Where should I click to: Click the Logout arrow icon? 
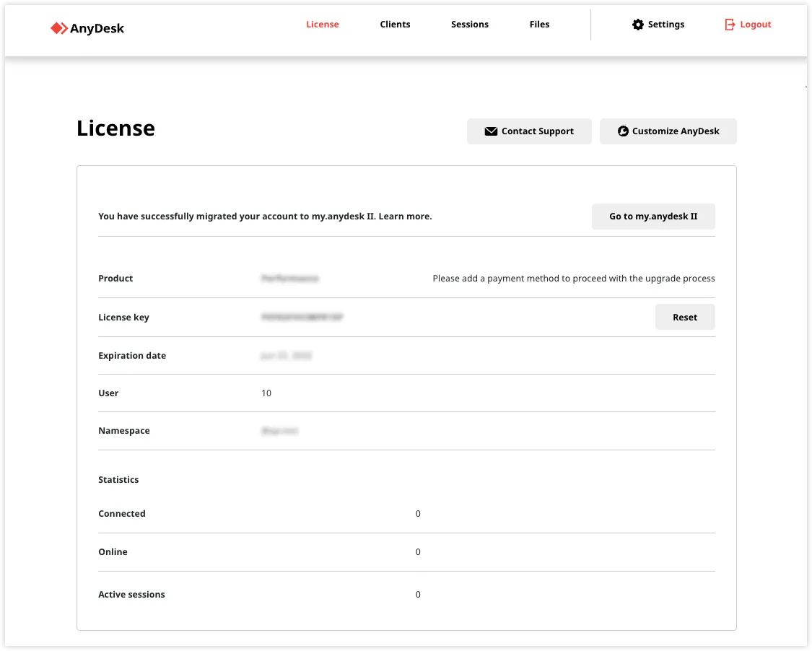729,24
